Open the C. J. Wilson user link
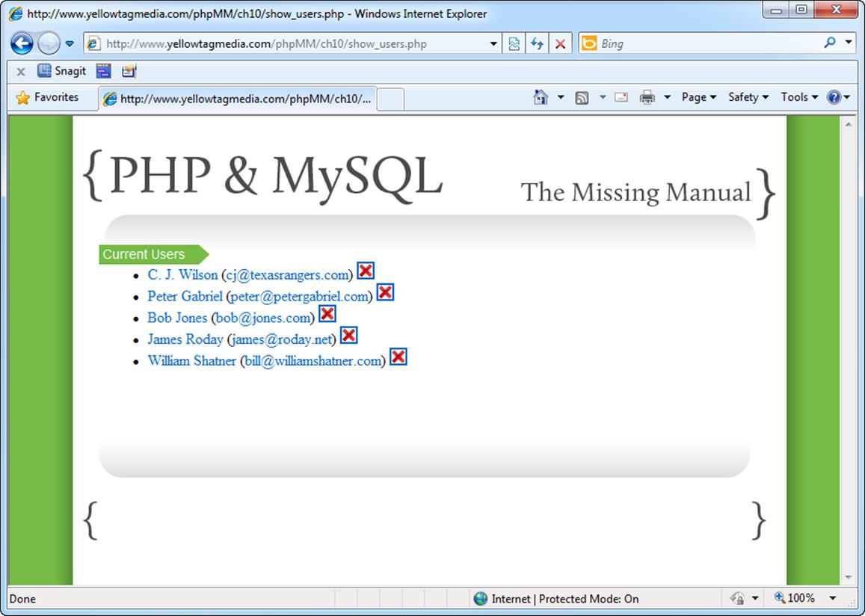865x616 pixels. [182, 274]
